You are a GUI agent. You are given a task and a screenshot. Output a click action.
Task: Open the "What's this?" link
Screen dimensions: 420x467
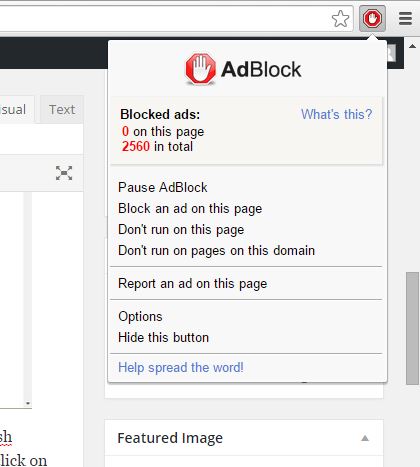pos(336,114)
